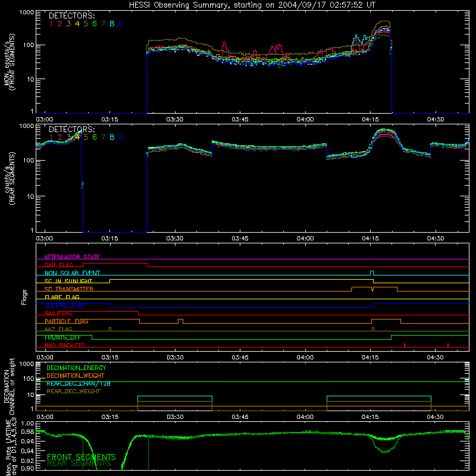
Task: Select detector 1 legend in front segments plot
Action: (x=51, y=24)
